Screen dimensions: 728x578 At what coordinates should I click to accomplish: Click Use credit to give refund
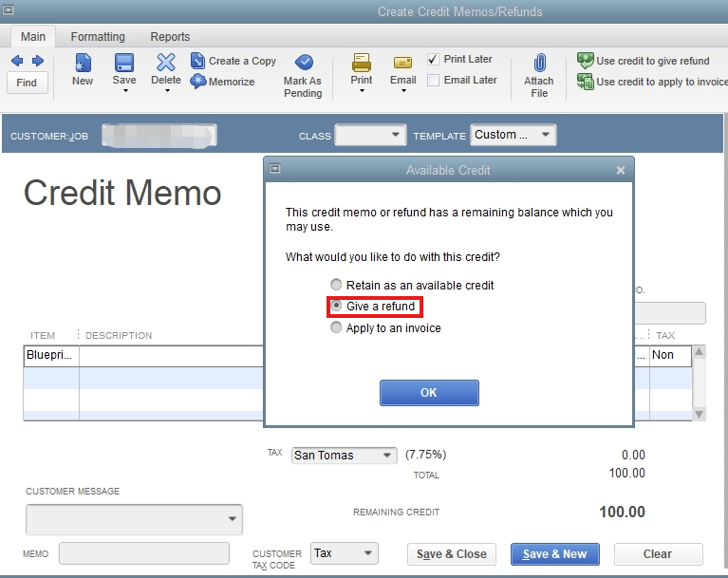click(643, 61)
